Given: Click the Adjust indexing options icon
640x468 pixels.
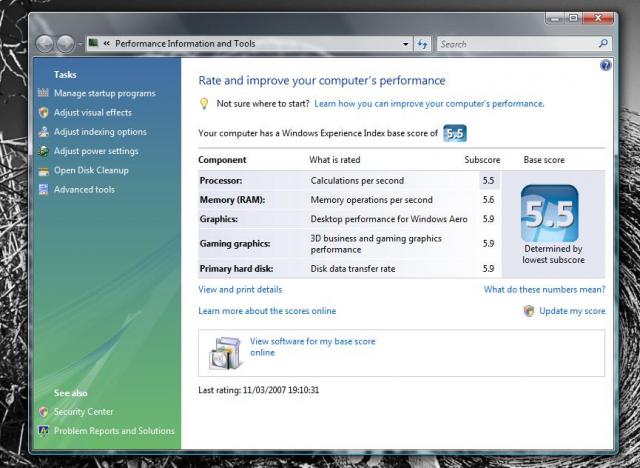Looking at the screenshot, I should pyautogui.click(x=43, y=131).
